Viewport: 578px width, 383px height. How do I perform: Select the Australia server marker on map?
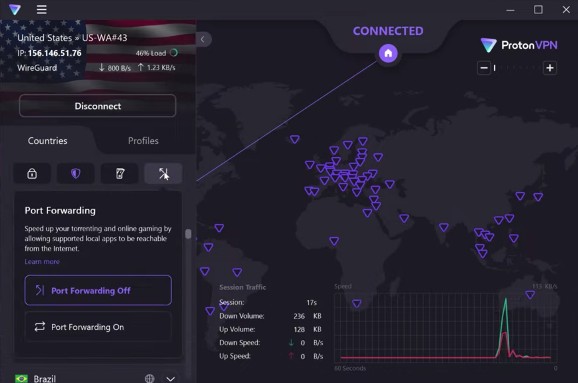point(530,295)
